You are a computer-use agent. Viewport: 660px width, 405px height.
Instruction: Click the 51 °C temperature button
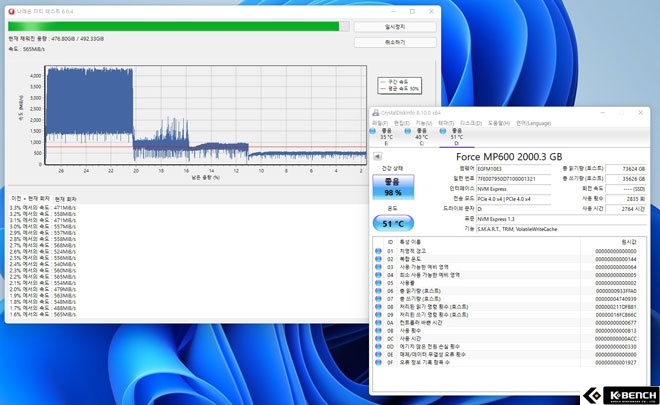(393, 223)
